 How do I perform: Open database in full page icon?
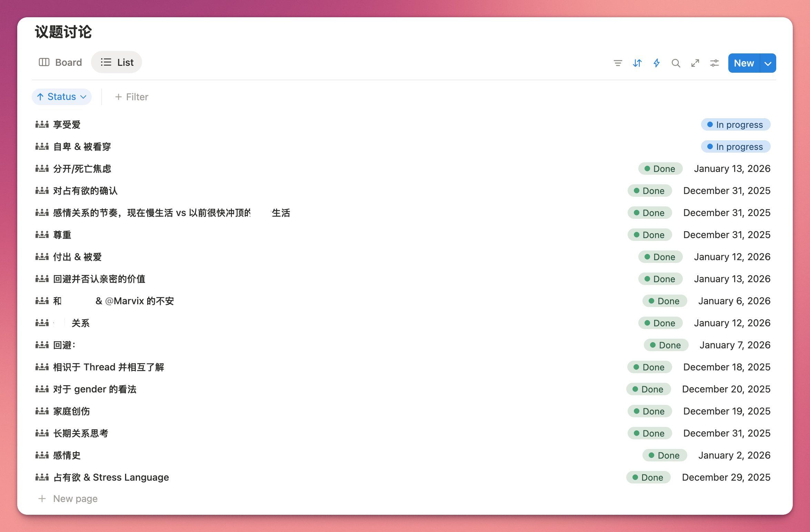695,63
